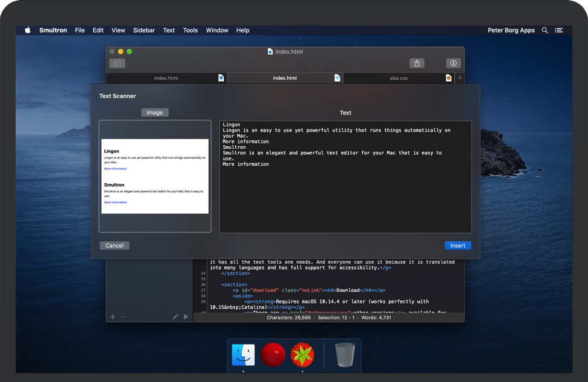Add a new tab with plus button
This screenshot has height=382, width=588.
point(460,78)
